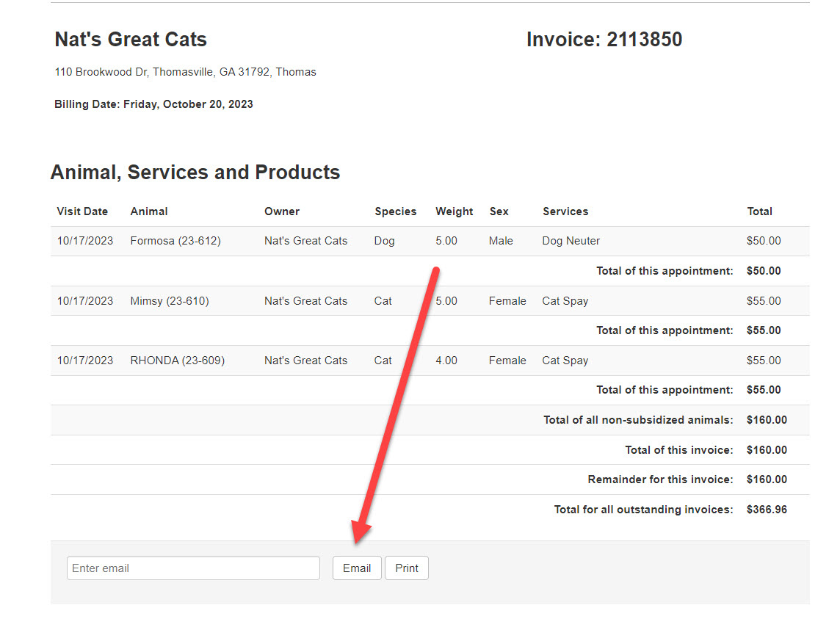Click the Owner column header
Viewport: 840px width, 619px height.
[282, 211]
